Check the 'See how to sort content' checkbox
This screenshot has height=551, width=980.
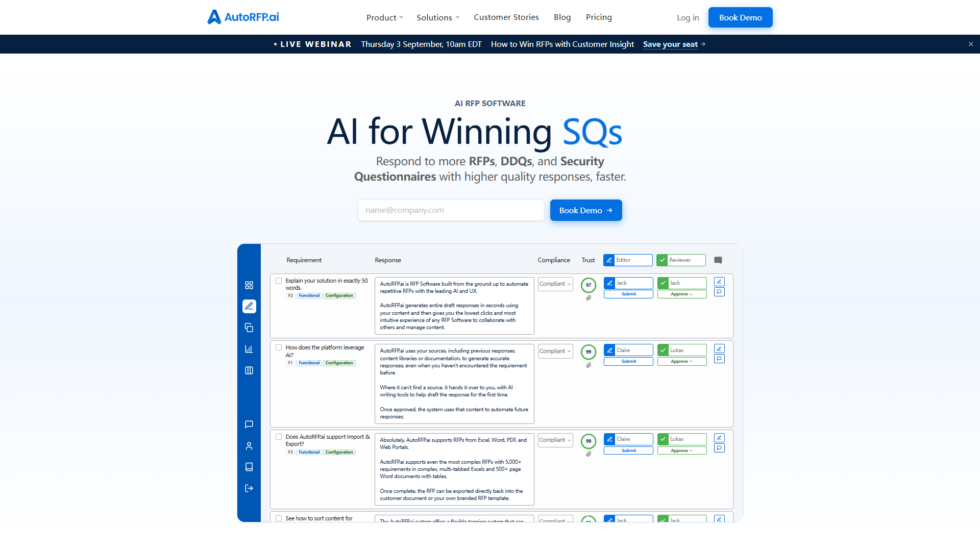click(279, 518)
